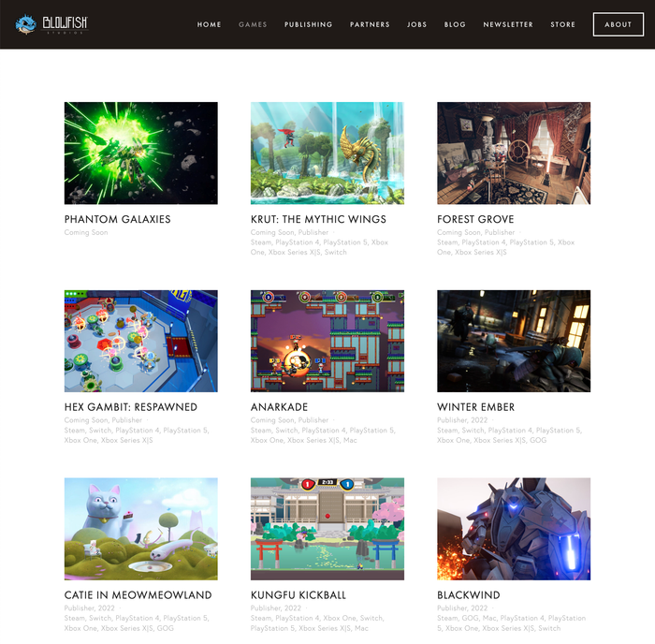Click the Krut: The Mythic Wings title
Image resolution: width=655 pixels, height=644 pixels.
(x=318, y=219)
